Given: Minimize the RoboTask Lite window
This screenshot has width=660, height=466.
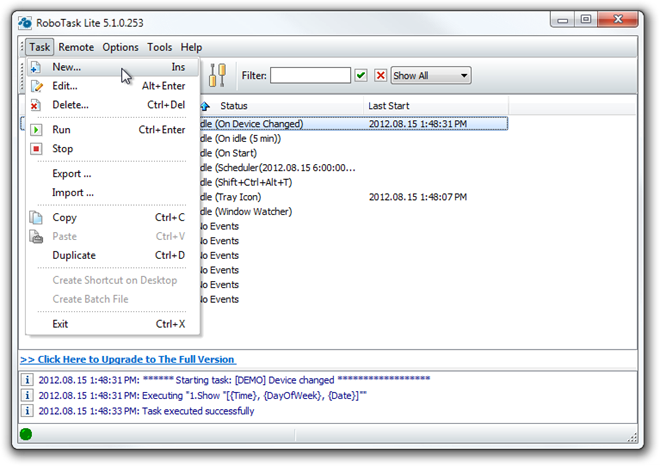Looking at the screenshot, I should point(563,19).
